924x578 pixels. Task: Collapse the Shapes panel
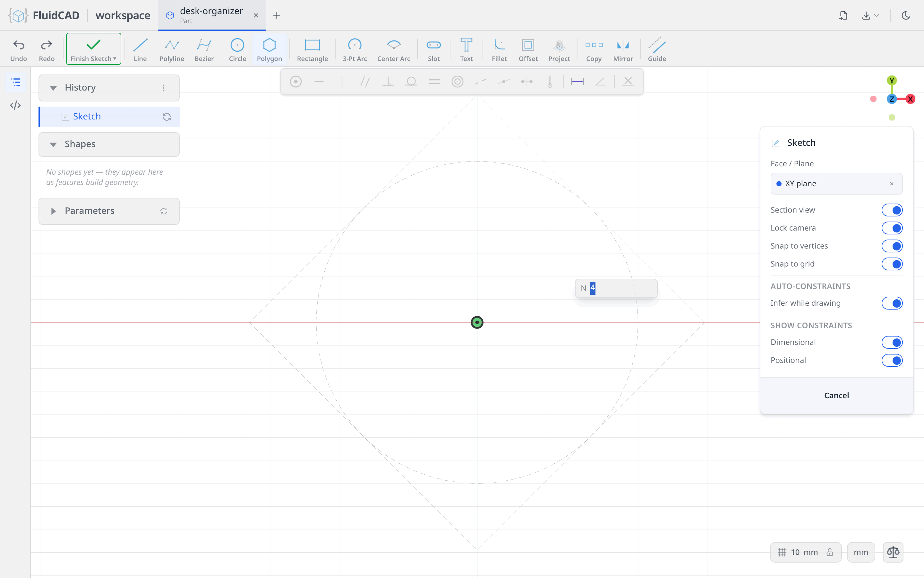(x=53, y=144)
